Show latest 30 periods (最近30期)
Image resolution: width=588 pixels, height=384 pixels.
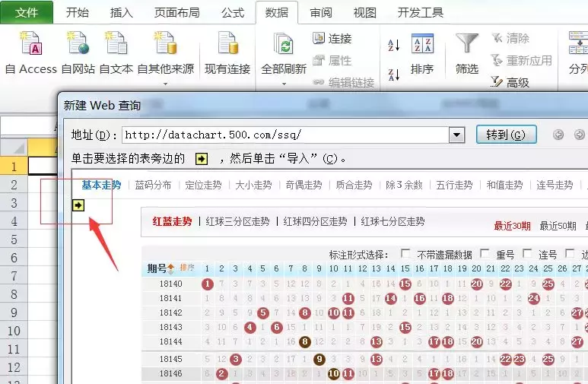coord(512,226)
